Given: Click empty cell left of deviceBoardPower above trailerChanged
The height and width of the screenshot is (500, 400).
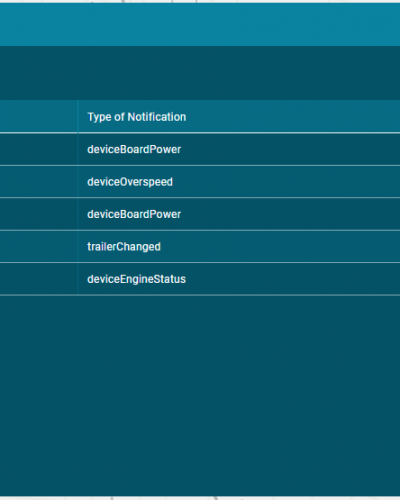Looking at the screenshot, I should coord(39,214).
